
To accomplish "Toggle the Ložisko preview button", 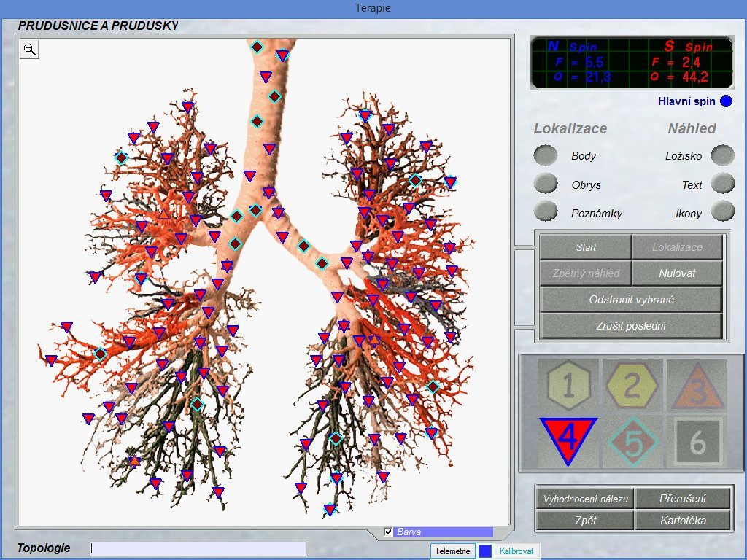I will coord(722,155).
